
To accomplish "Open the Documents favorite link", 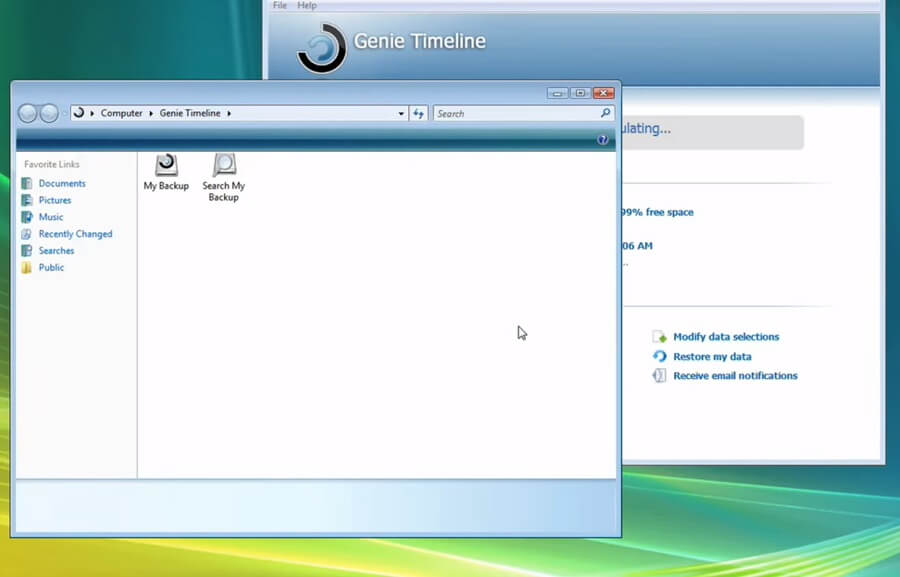I will (62, 183).
